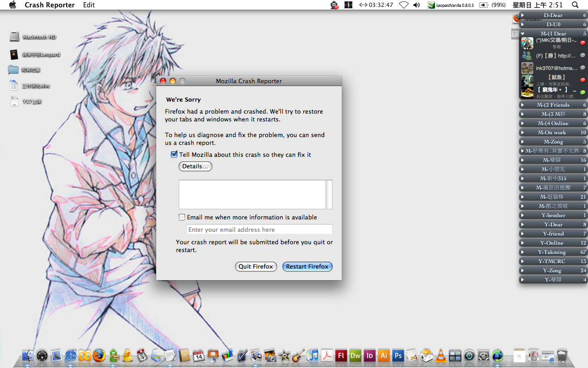Image resolution: width=588 pixels, height=368 pixels.
Task: Launch Dreamweaver from the Dock
Action: click(x=355, y=356)
